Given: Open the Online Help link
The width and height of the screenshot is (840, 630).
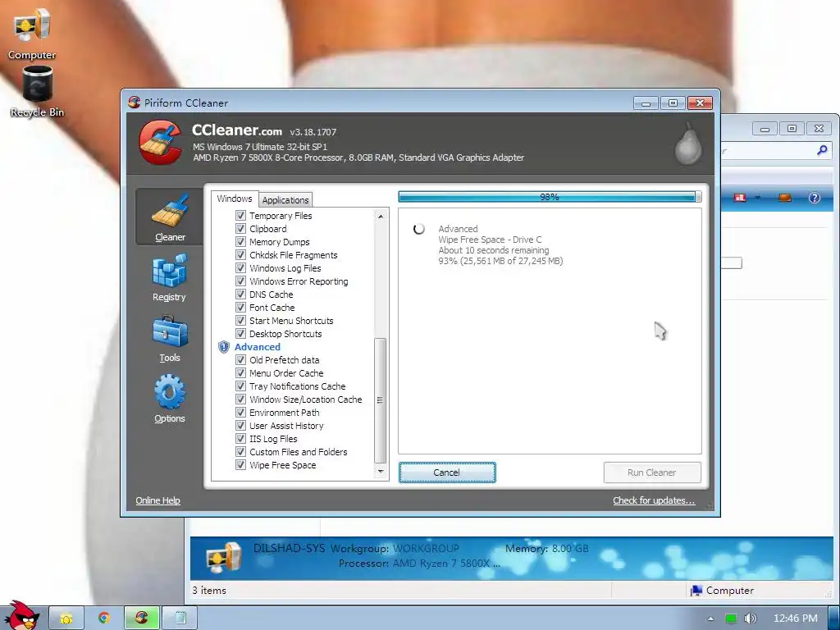Looking at the screenshot, I should coord(157,500).
